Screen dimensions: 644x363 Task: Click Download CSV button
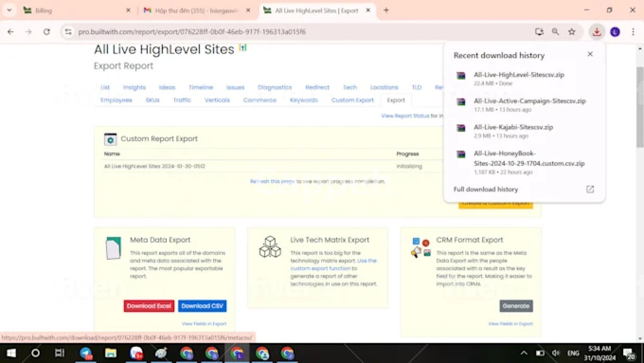202,306
